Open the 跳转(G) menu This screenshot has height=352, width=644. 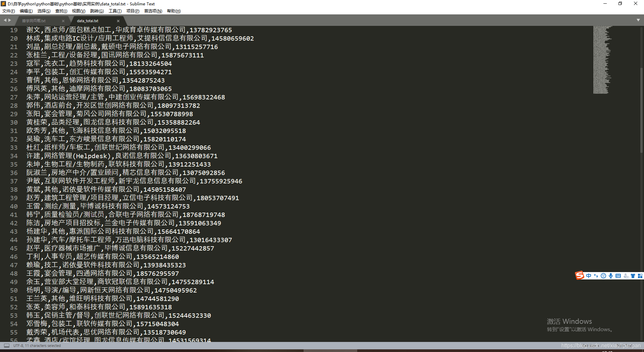click(97, 11)
